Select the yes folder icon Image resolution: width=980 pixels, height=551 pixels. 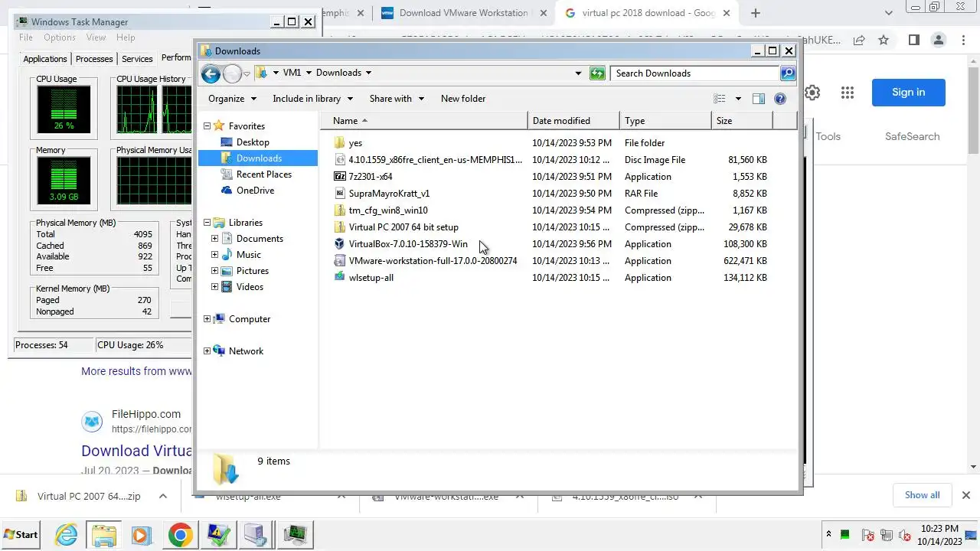[x=341, y=143]
